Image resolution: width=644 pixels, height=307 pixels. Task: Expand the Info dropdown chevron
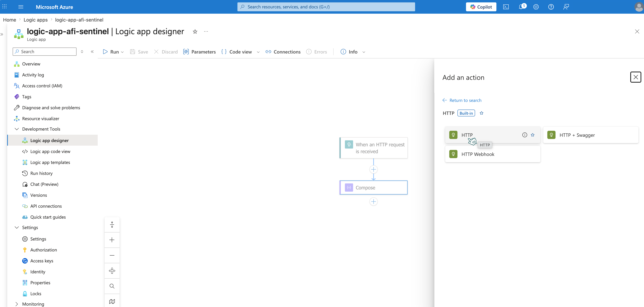(364, 52)
